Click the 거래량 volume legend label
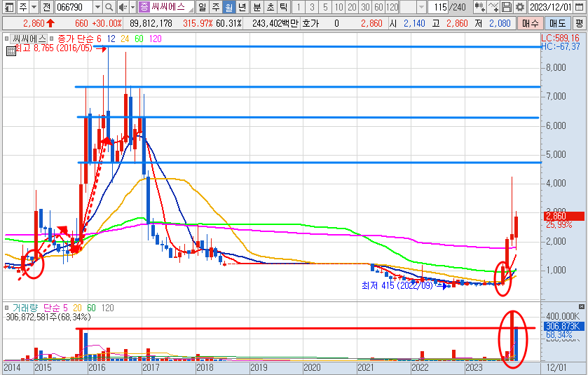 tap(25, 308)
